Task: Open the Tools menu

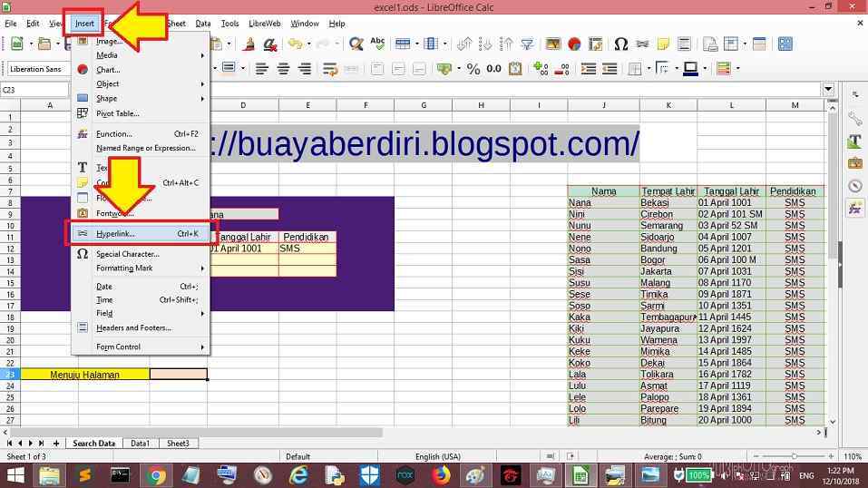Action: (229, 24)
